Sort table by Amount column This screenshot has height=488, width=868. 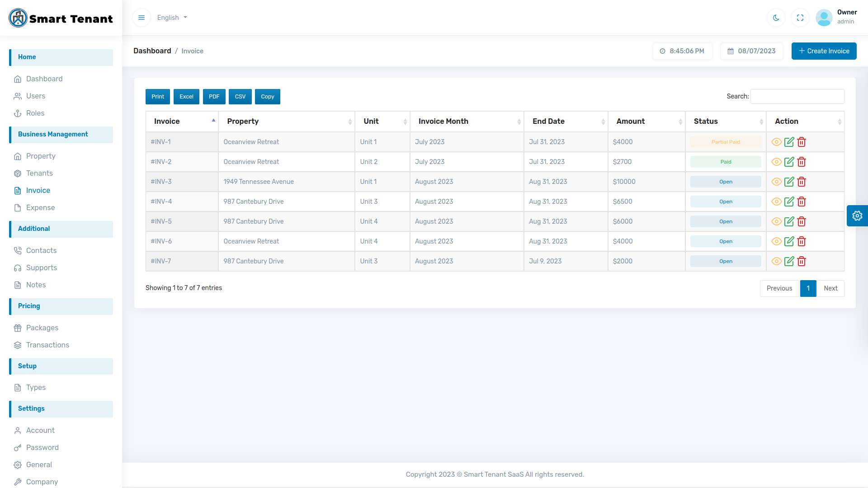coord(646,121)
